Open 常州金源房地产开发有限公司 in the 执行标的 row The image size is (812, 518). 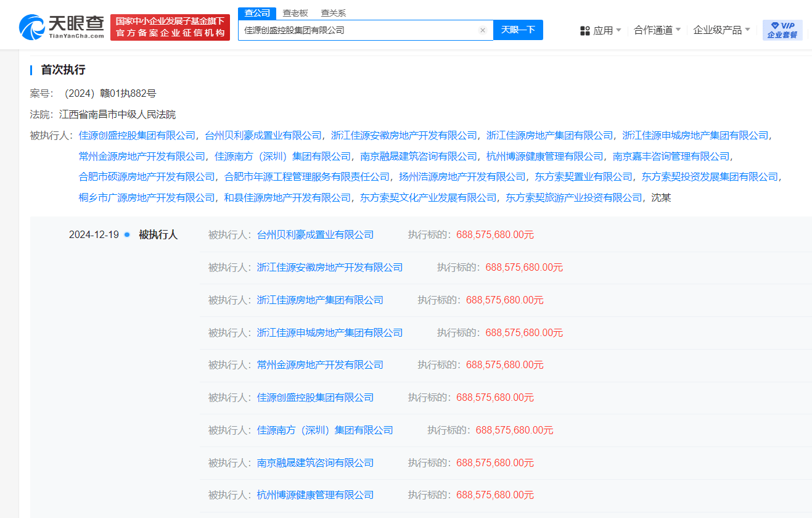coord(320,364)
